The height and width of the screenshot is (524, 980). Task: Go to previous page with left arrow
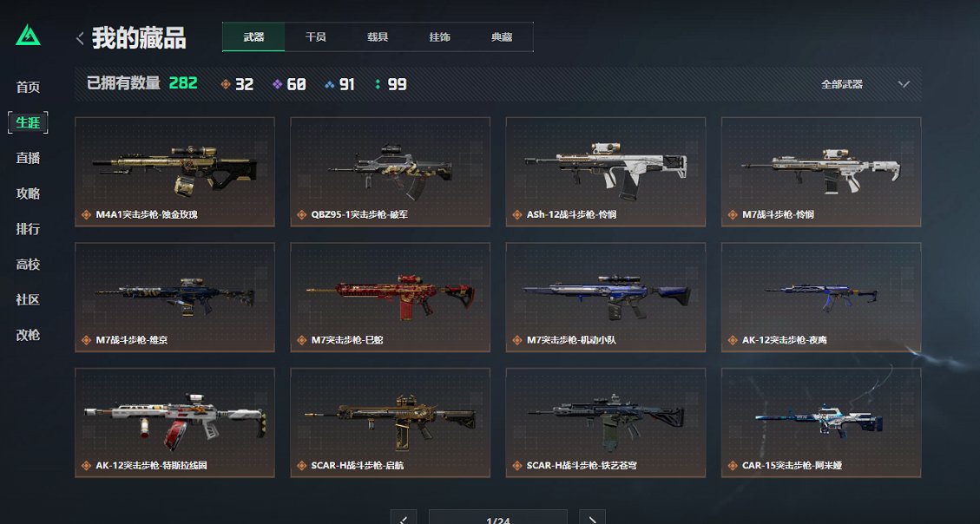click(x=403, y=518)
